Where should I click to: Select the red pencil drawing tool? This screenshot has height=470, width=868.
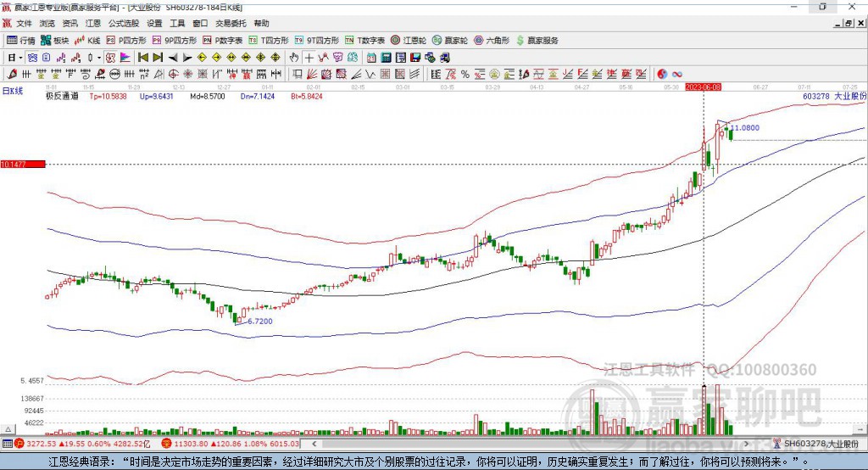12,75
